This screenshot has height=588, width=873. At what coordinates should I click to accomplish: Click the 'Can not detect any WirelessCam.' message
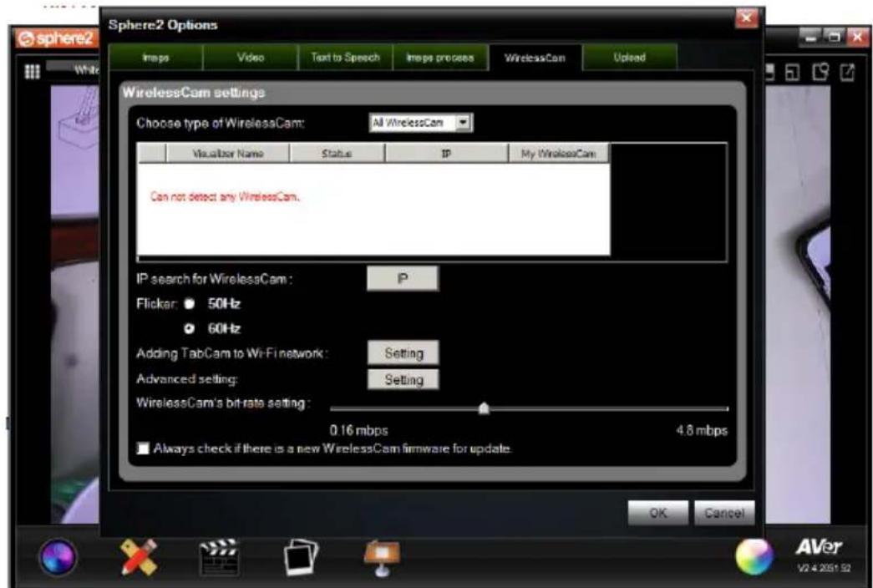click(225, 196)
